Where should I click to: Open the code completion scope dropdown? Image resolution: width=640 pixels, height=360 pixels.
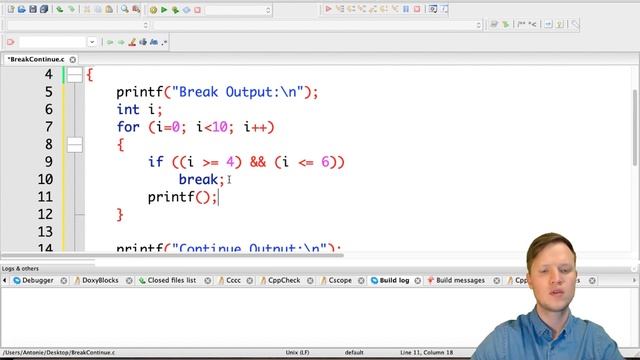(x=78, y=25)
